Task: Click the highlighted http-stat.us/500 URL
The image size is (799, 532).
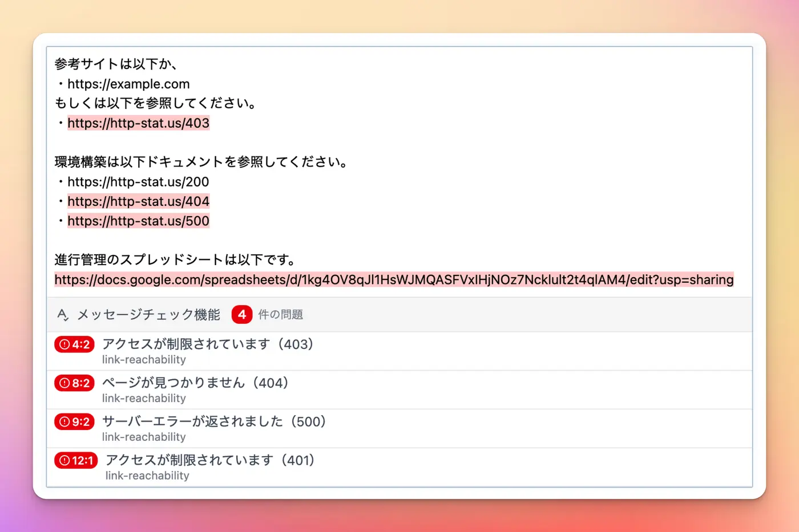Action: coord(138,221)
